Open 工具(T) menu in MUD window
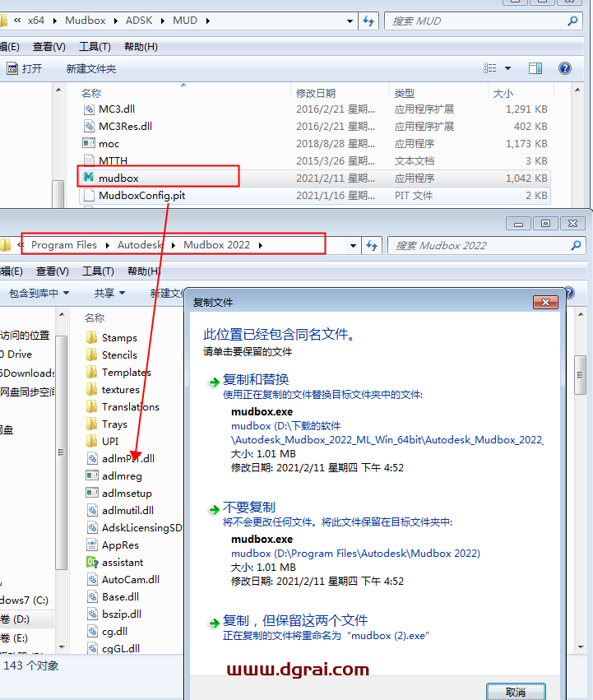Viewport: 593px width, 700px height. [x=95, y=47]
